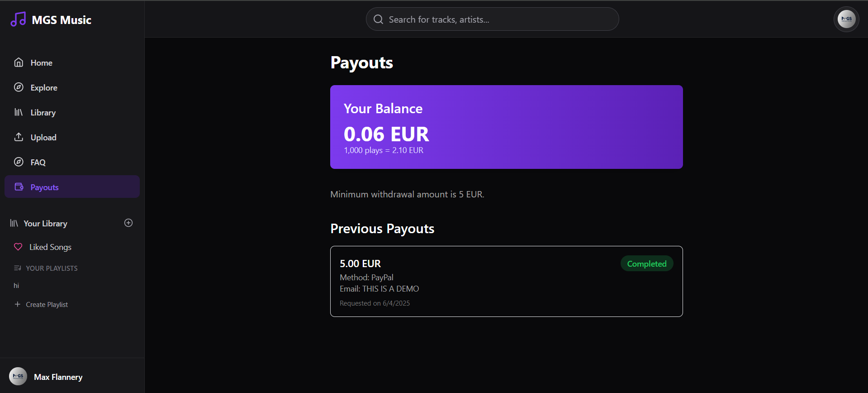868x393 pixels.
Task: Click the Explore compass icon
Action: click(19, 87)
